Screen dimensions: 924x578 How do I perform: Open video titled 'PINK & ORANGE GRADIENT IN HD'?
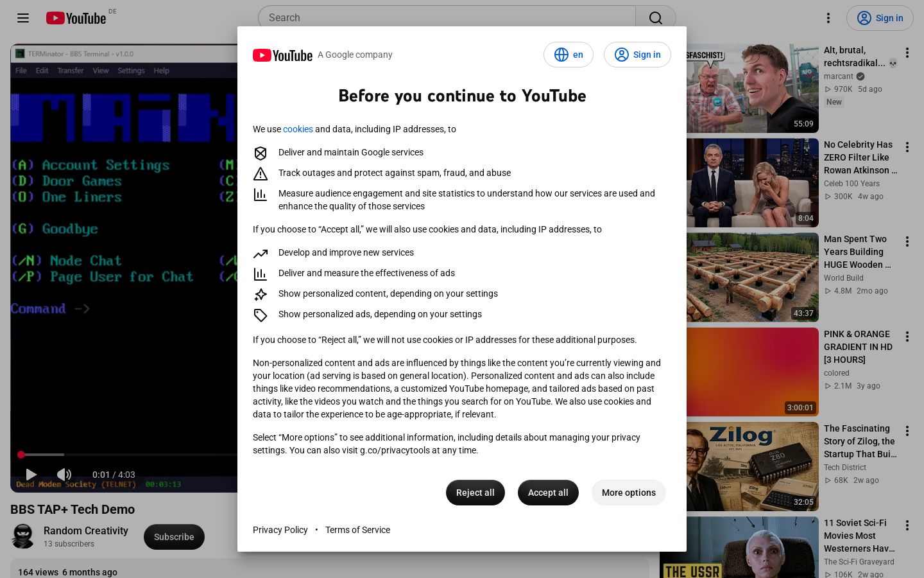coord(858,347)
